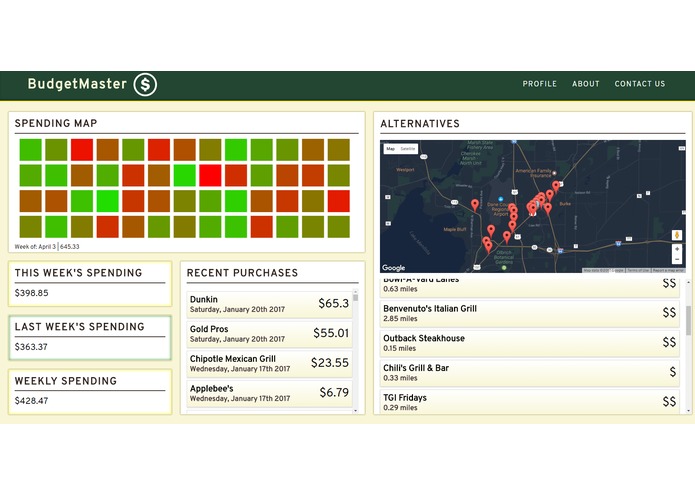Select the Benvenuto's Italian Grill alternative

click(530, 313)
